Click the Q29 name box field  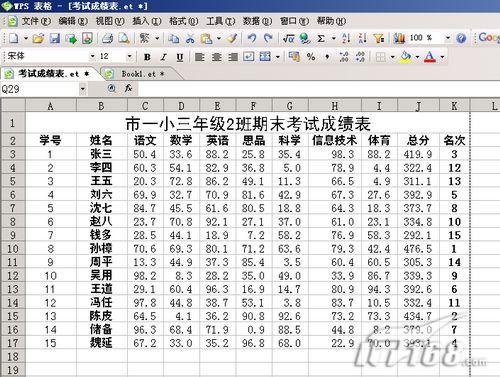point(39,89)
